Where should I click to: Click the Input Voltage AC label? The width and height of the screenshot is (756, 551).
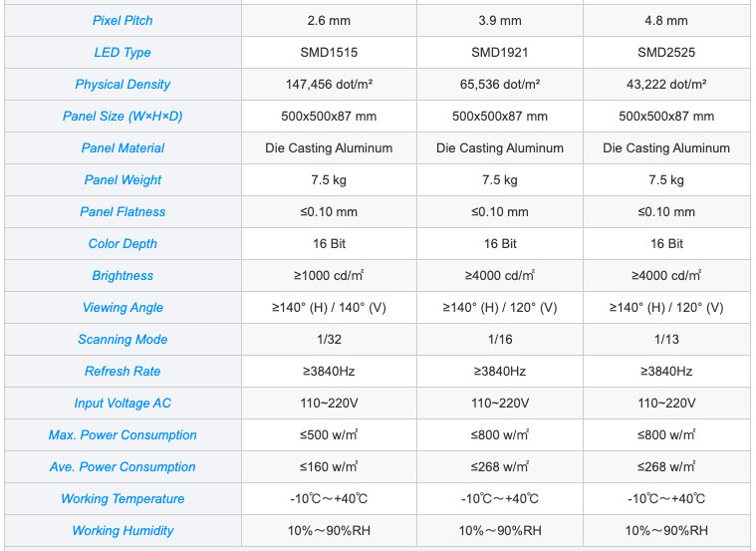pos(123,403)
